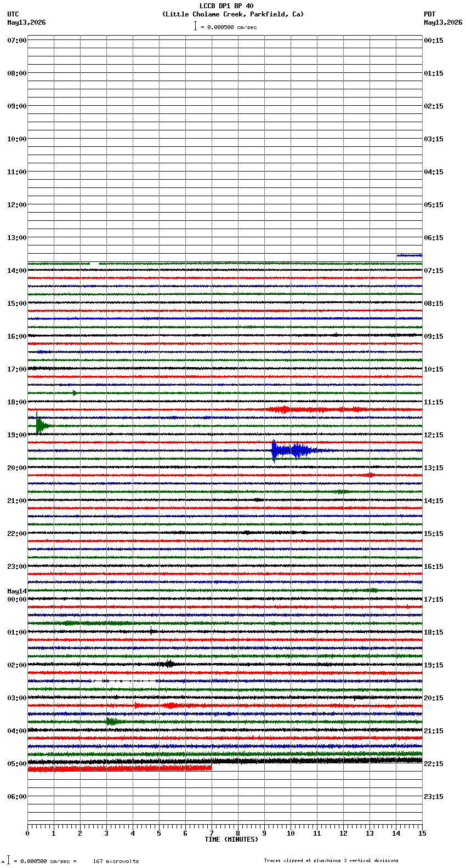The image size is (466, 868).
Task: Click the '10' tick label on the time axis
Action: 291,833
